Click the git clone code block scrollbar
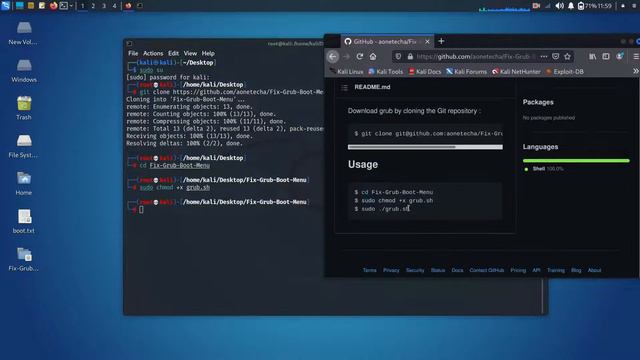 coord(425,147)
